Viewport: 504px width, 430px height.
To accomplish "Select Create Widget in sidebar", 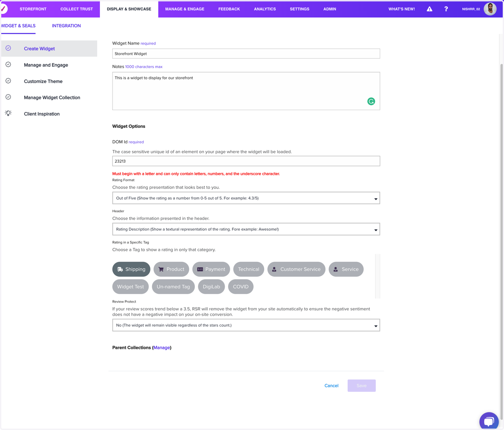I will click(x=49, y=48).
